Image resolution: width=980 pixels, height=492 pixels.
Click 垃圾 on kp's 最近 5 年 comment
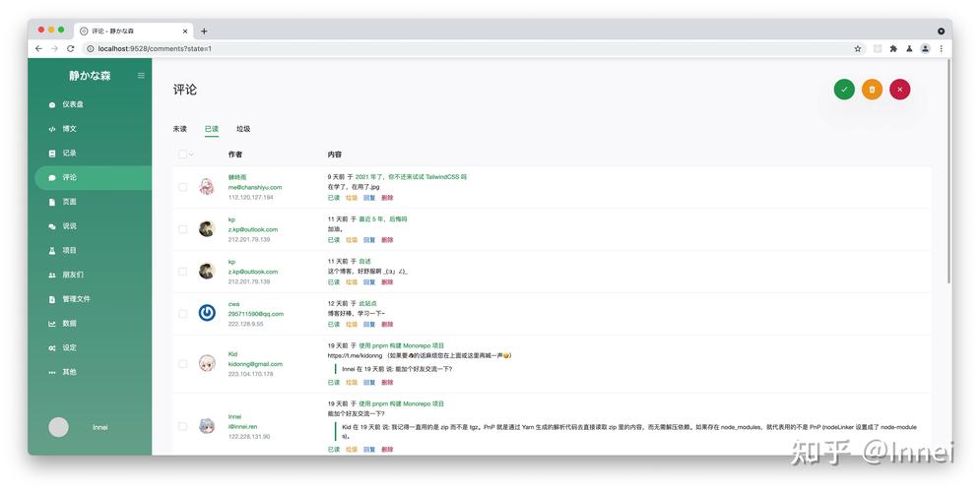[x=352, y=240]
